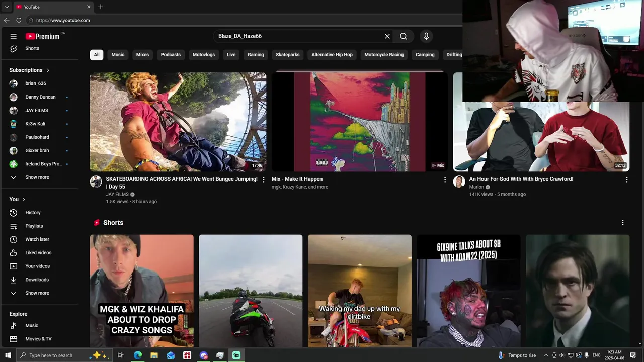This screenshot has width=644, height=362.
Task: Open the Mix - Make It Happen thumbnail
Action: click(360, 122)
